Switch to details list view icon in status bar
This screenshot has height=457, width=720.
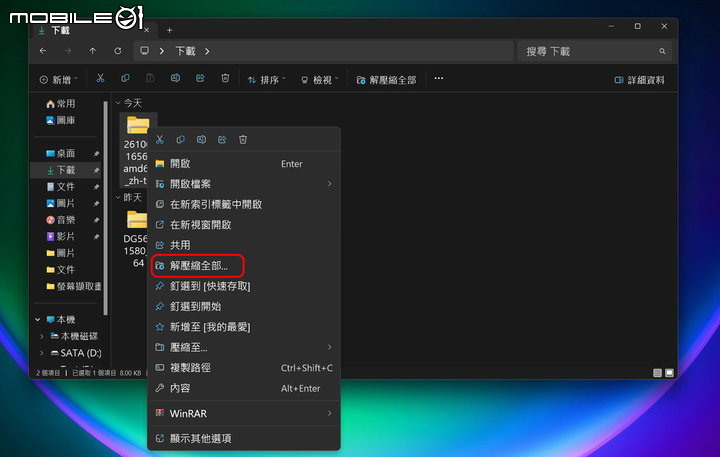click(x=658, y=373)
